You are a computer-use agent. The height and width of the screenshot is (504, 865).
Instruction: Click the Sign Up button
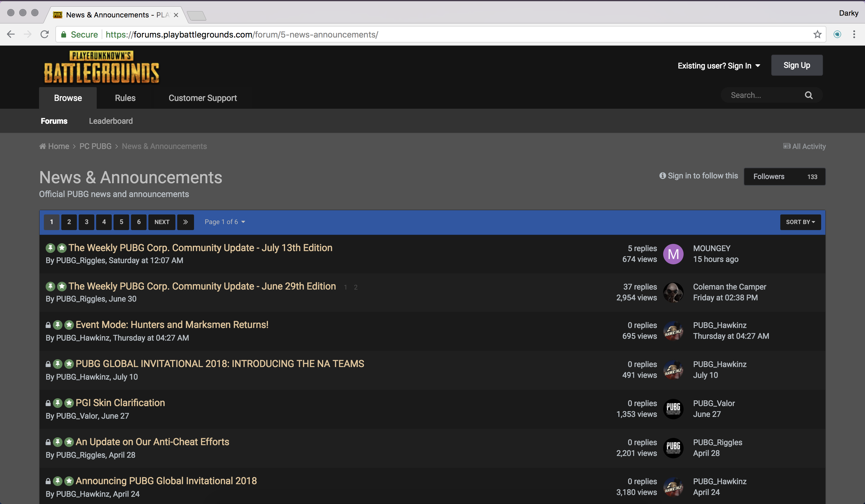pyautogui.click(x=797, y=65)
